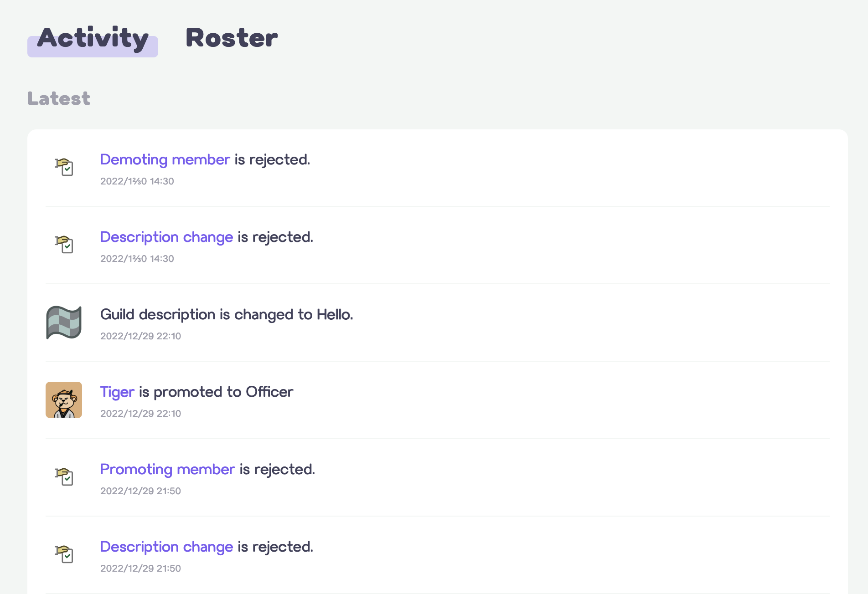Click the 22:10 timestamp under the Guild description entry

(x=140, y=336)
